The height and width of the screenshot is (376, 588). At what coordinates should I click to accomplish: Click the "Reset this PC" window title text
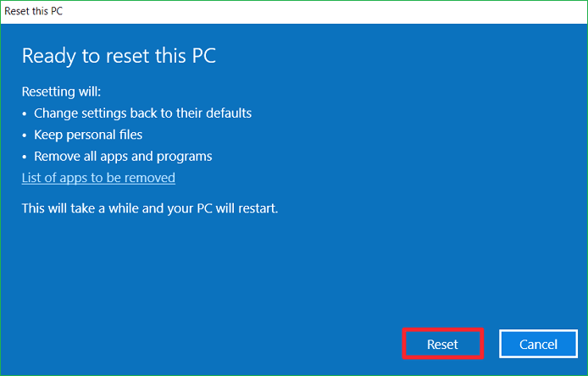pos(33,11)
